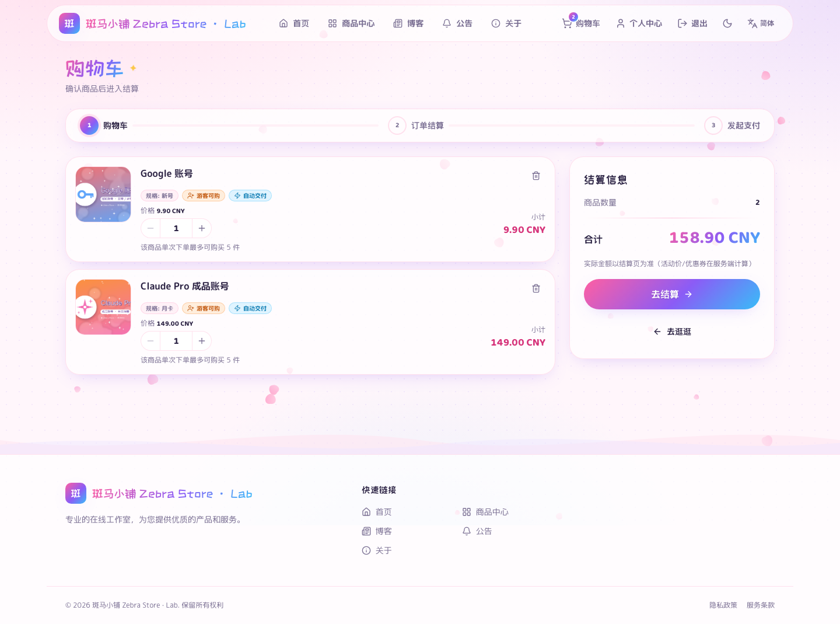The height and width of the screenshot is (624, 840).
Task: Select step 3 发起支付 in progress bar
Action: click(x=732, y=126)
